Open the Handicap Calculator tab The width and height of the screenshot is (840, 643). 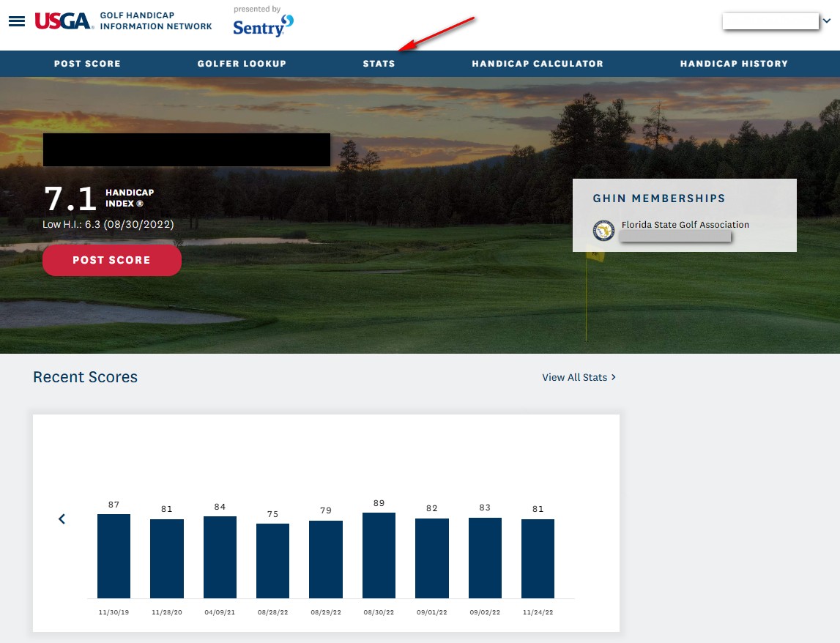tap(538, 64)
